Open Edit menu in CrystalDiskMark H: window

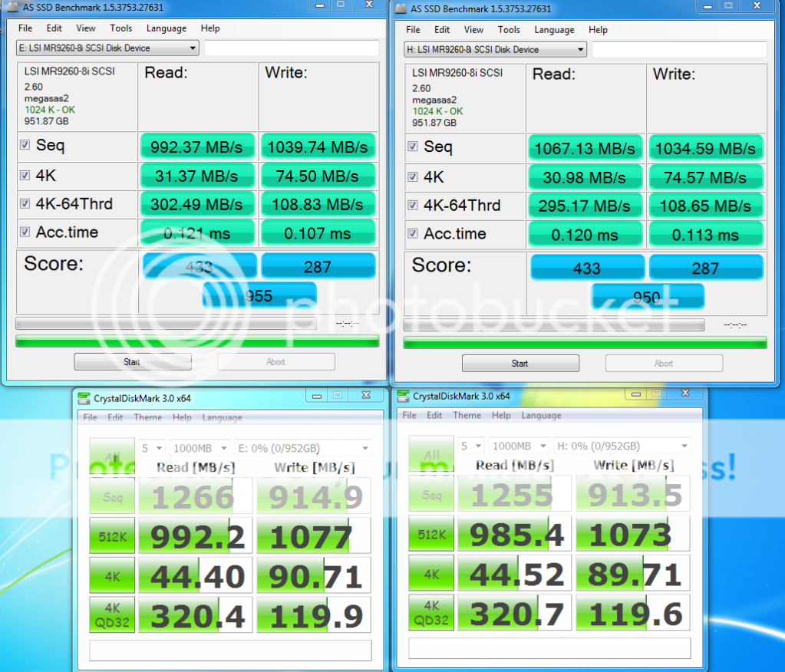(x=434, y=415)
